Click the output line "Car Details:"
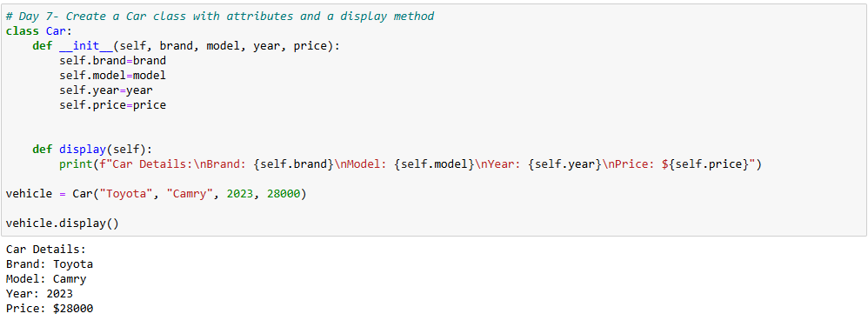This screenshot has width=868, height=327. pos(46,250)
